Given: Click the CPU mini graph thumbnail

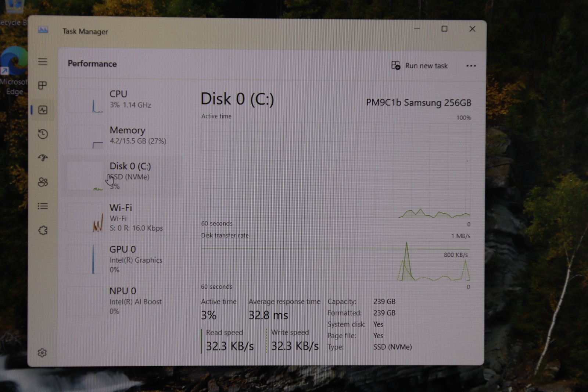Looking at the screenshot, I should coord(85,100).
